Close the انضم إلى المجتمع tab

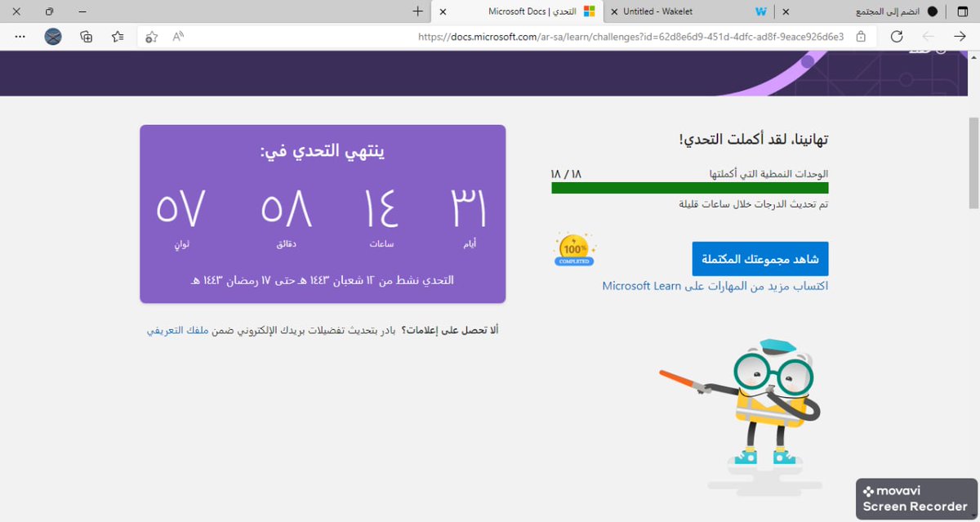point(786,11)
